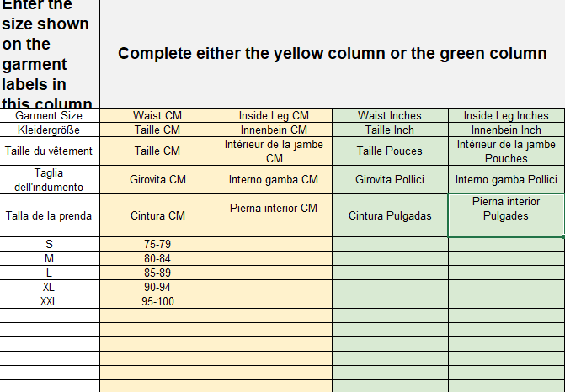The width and height of the screenshot is (565, 392).
Task: Click the 'Pierna interior Pulgades' cell
Action: [x=506, y=215]
